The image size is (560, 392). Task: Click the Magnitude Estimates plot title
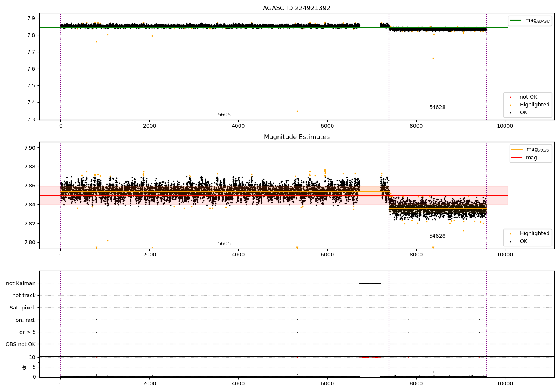tap(296, 137)
